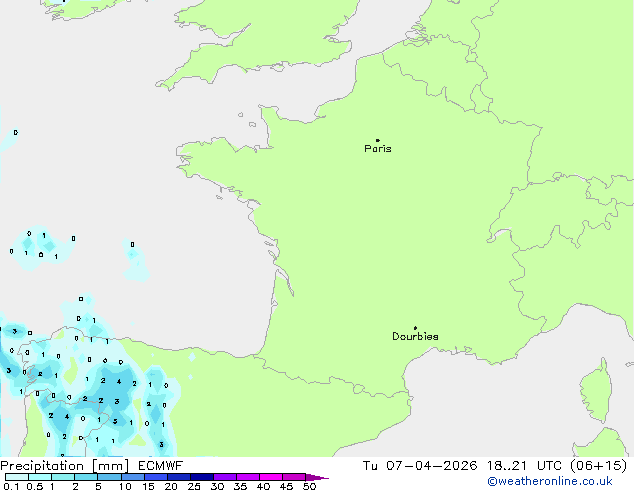Click the forecast date 'Tu 07-04-2026'
Image resolution: width=634 pixels, height=490 pixels.
click(420, 466)
